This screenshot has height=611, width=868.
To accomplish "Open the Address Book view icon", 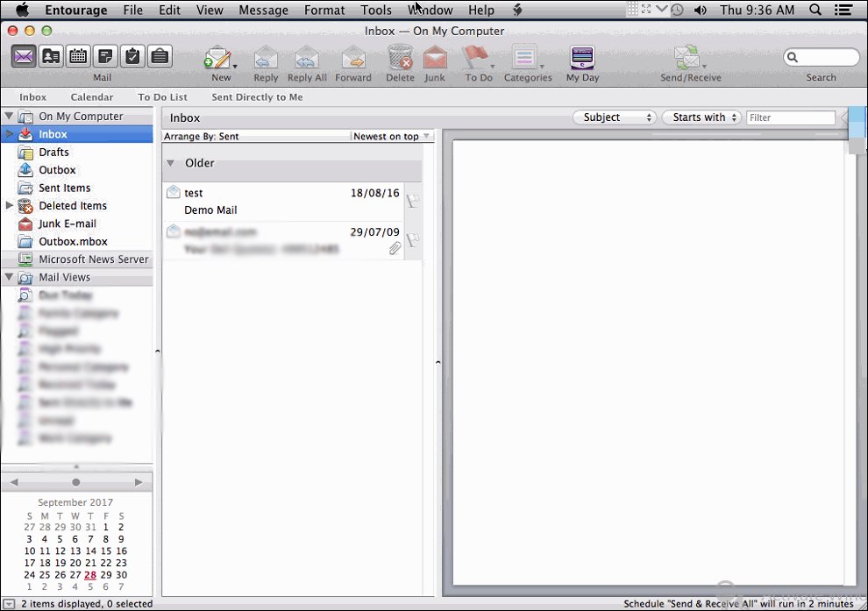I will [51, 56].
